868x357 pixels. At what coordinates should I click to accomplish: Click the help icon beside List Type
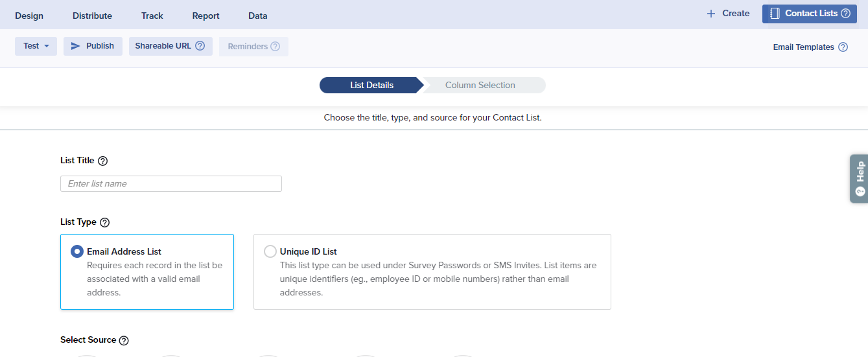(104, 222)
